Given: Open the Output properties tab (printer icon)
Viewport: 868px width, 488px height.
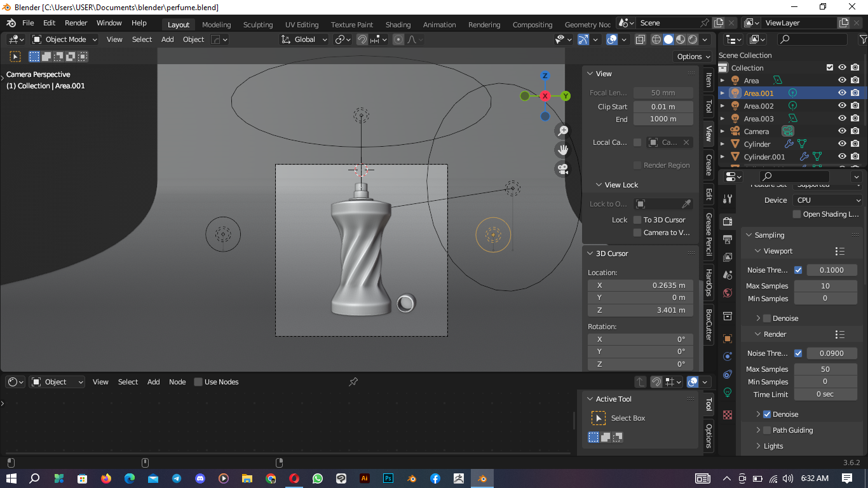Looking at the screenshot, I should click(x=728, y=239).
